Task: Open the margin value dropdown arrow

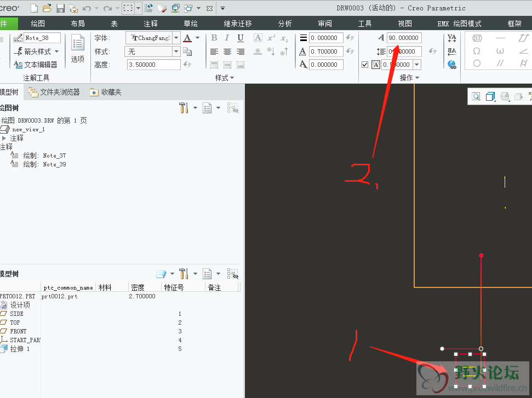Action: (x=417, y=65)
